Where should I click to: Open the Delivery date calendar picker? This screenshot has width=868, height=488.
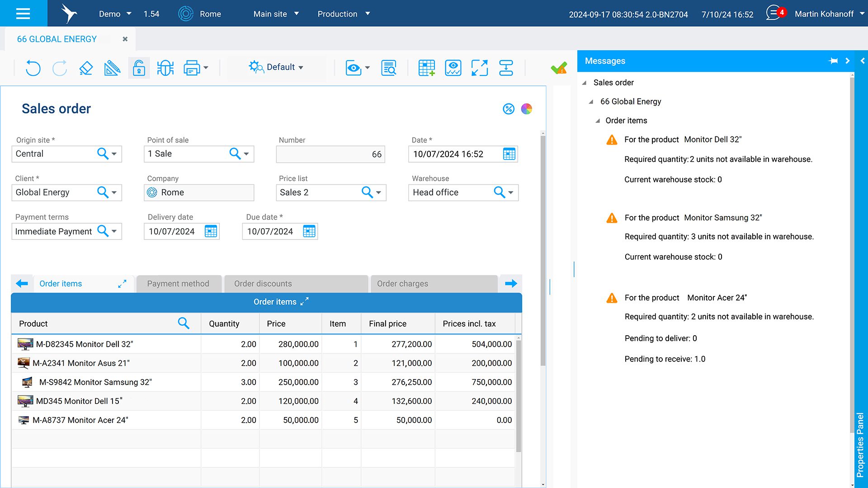211,231
